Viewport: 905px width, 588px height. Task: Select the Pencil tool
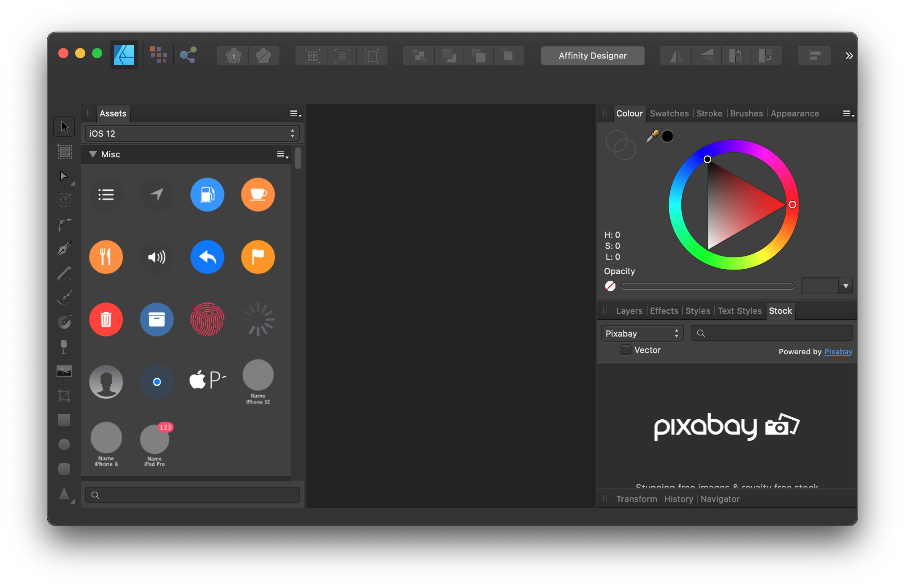click(64, 273)
